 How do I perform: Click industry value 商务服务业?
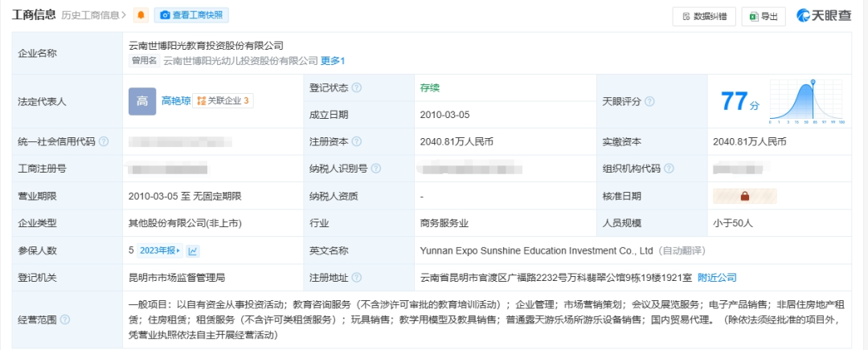click(x=444, y=223)
